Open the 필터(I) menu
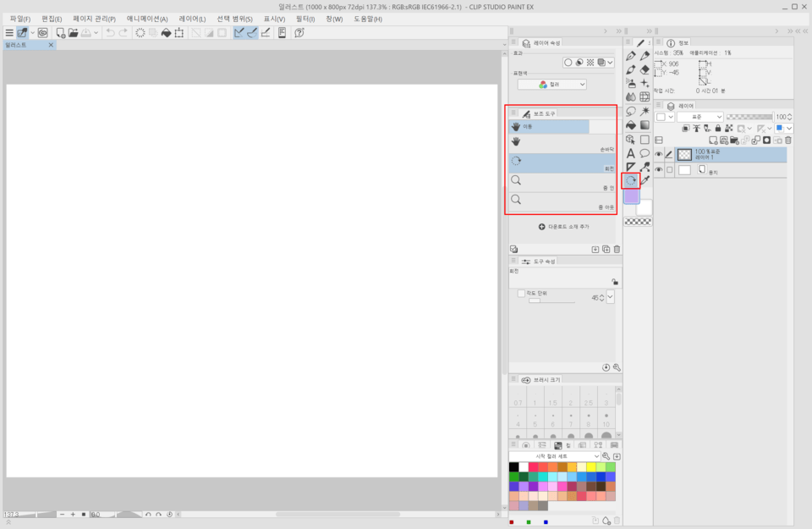Screen dimensions: 812x529 (x=305, y=19)
